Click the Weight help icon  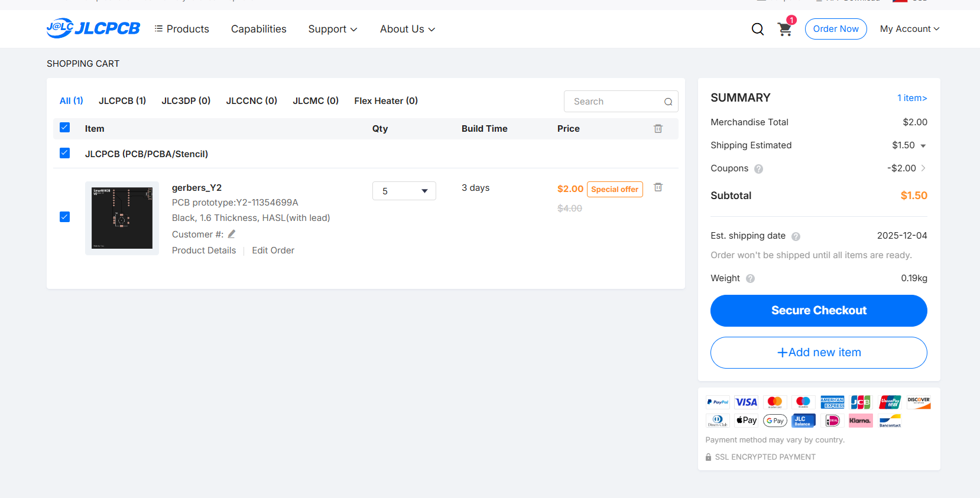tap(750, 279)
